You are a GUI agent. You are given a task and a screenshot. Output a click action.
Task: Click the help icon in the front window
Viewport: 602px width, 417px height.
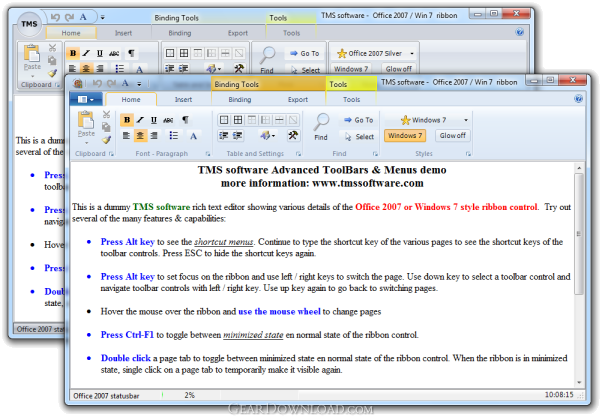coord(578,99)
